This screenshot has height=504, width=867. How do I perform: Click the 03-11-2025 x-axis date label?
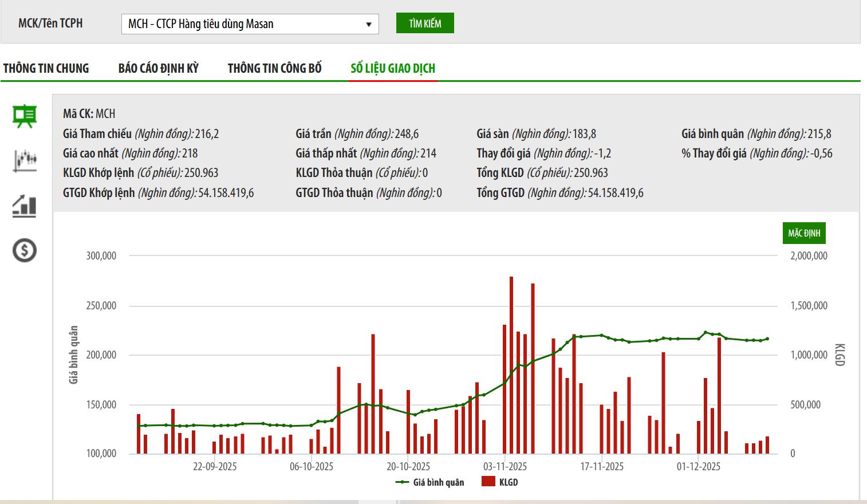[505, 466]
